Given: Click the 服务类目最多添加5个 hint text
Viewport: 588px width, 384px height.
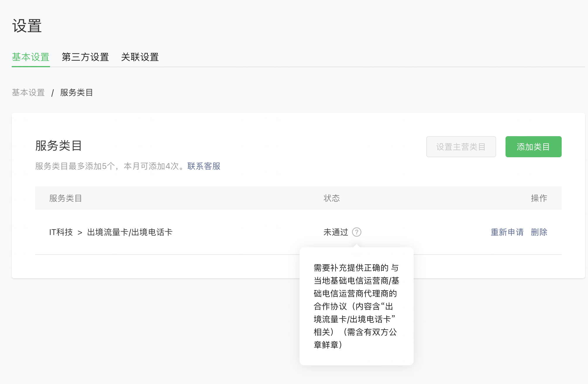Looking at the screenshot, I should (107, 166).
